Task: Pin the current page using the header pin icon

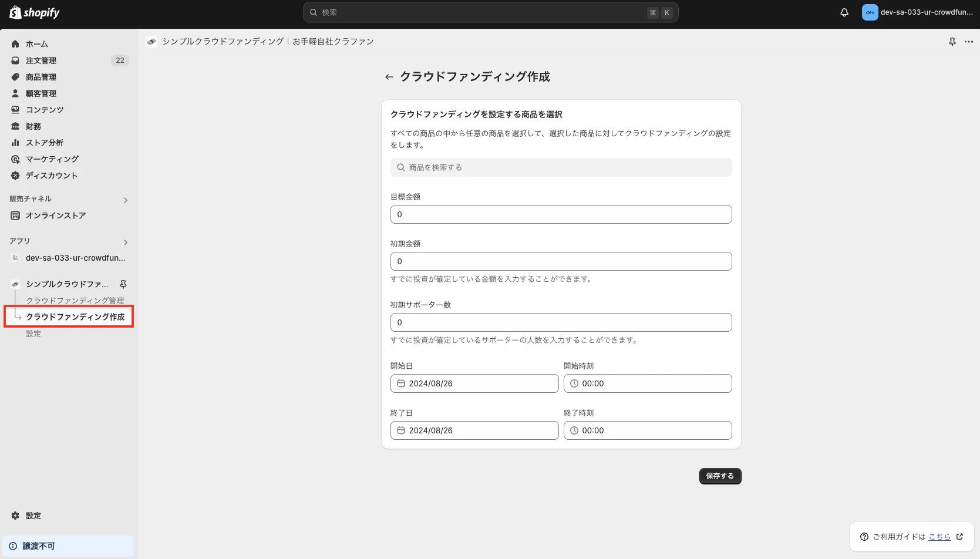Action: 952,41
